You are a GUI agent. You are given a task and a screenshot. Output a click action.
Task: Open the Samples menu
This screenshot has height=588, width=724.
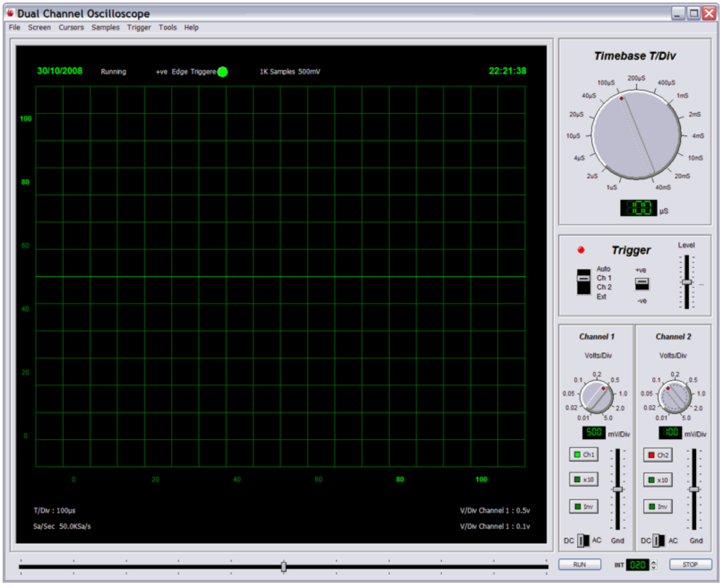[105, 27]
